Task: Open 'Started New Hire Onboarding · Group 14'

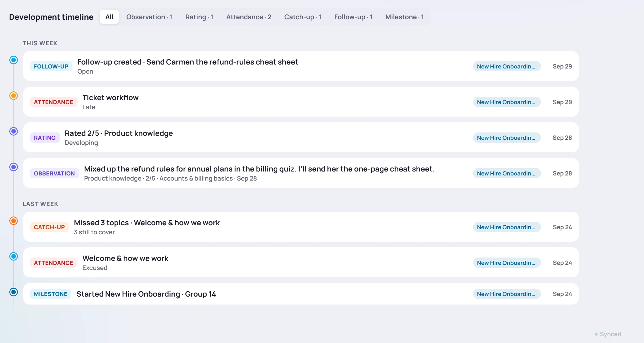Action: click(x=301, y=294)
